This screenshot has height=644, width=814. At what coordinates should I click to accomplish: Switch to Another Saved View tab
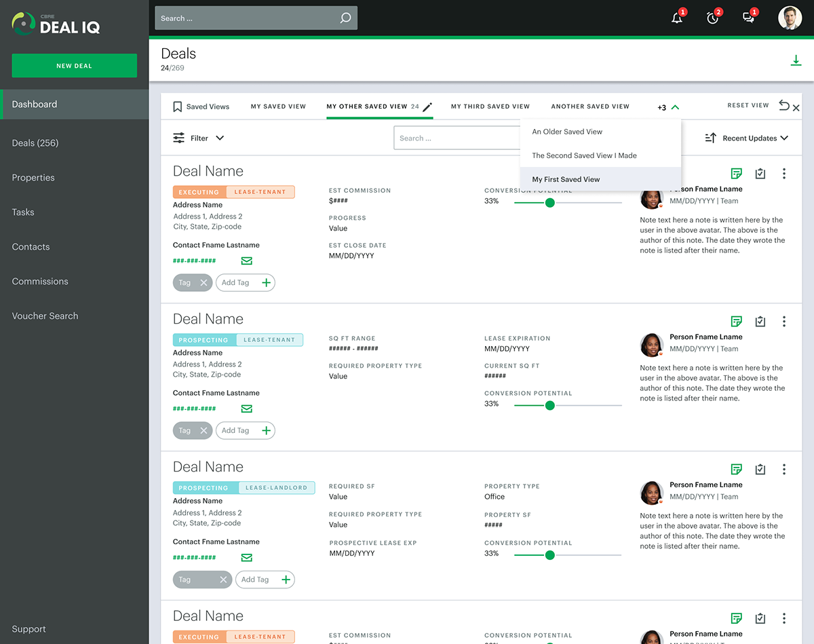pos(590,107)
